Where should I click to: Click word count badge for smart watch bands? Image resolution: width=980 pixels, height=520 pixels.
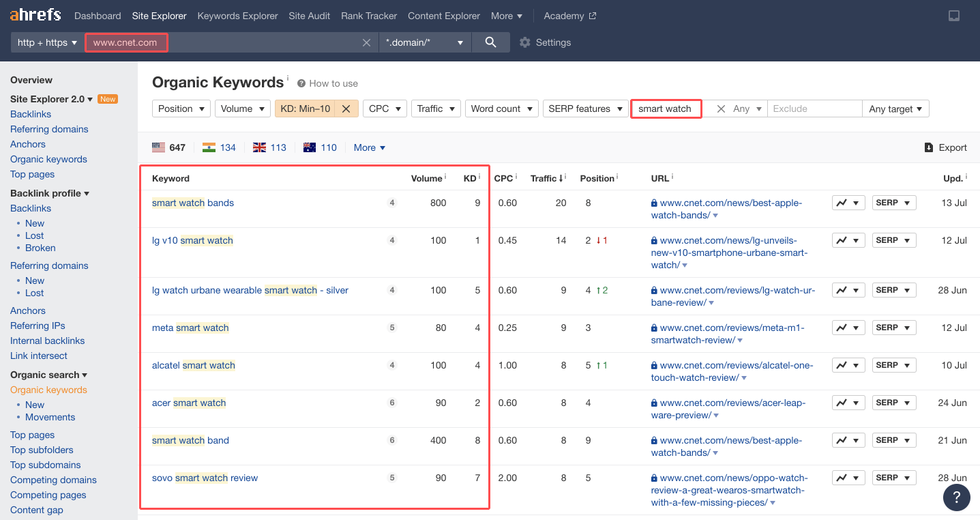point(392,203)
